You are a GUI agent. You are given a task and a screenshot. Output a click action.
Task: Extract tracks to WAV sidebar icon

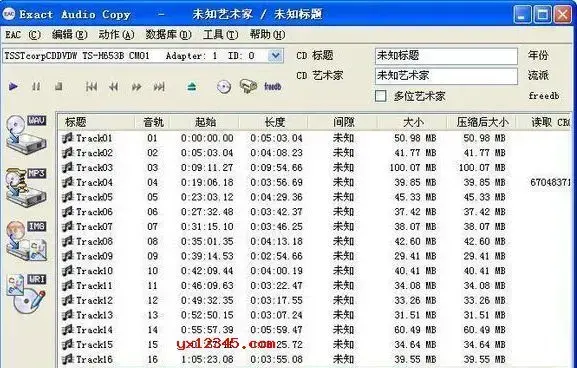coord(26,135)
